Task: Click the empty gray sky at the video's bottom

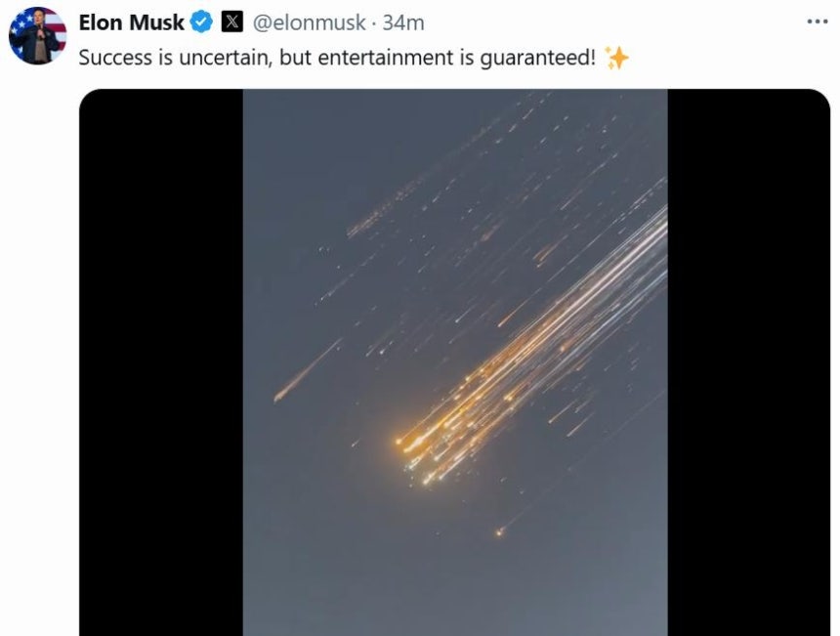Action: click(x=455, y=595)
